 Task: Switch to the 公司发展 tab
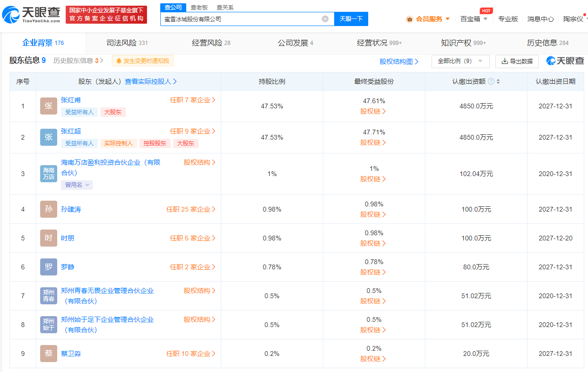295,43
